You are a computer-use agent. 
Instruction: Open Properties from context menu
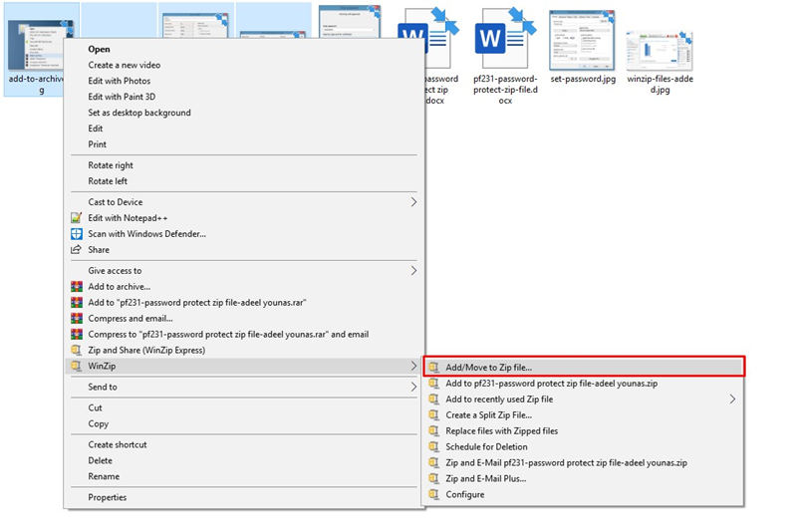108,497
